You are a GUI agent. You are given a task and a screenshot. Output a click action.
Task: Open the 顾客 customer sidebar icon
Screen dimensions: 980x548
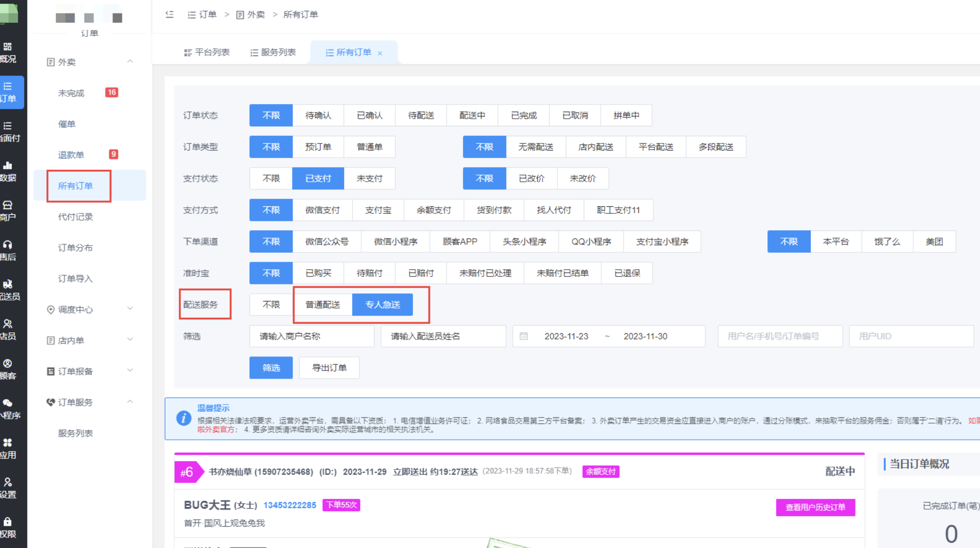(8, 363)
